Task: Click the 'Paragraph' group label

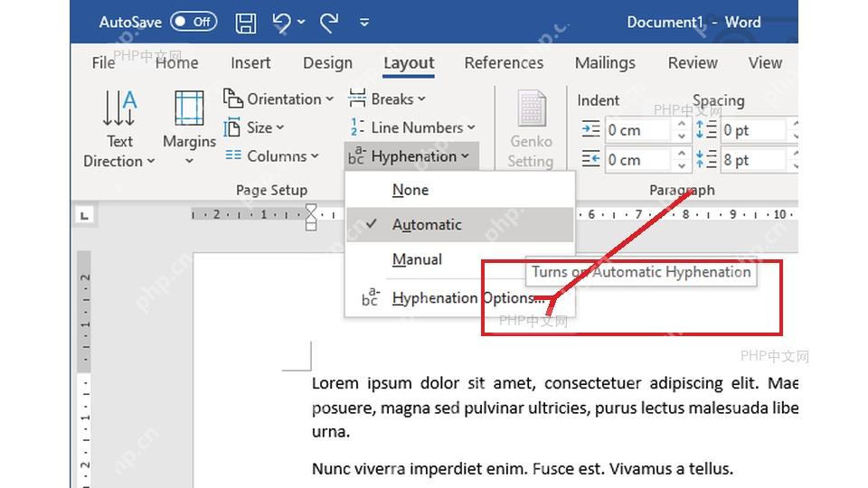Action: pyautogui.click(x=682, y=191)
